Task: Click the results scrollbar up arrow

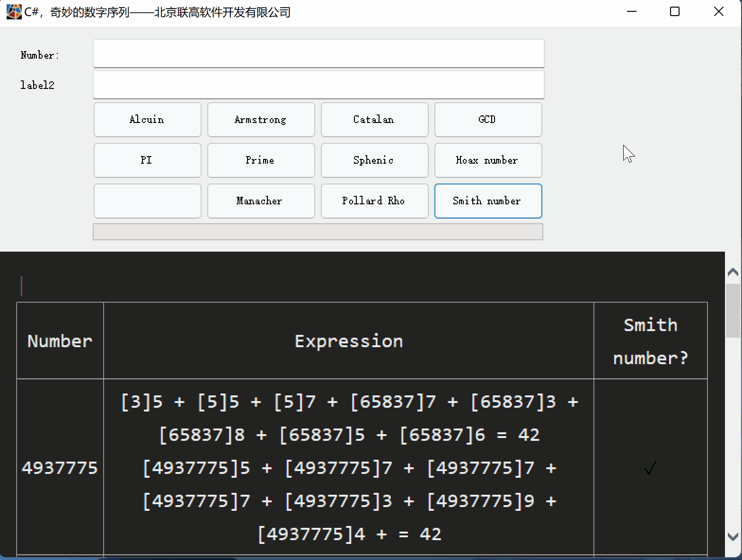Action: [733, 272]
